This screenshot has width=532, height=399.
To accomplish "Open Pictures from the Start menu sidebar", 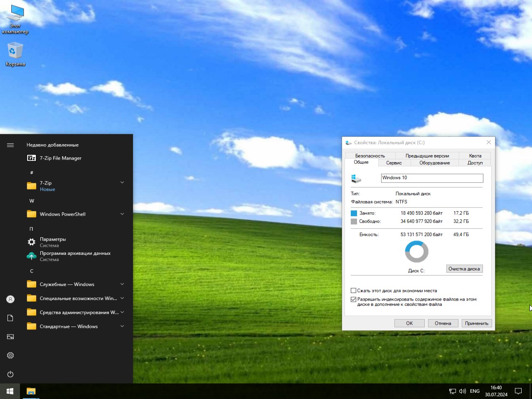I will pyautogui.click(x=10, y=336).
